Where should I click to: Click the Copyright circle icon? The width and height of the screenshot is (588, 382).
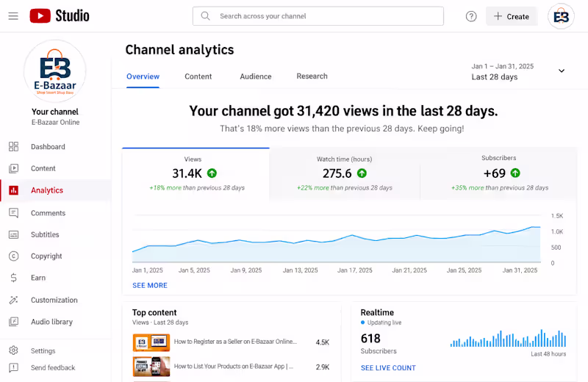pos(13,256)
